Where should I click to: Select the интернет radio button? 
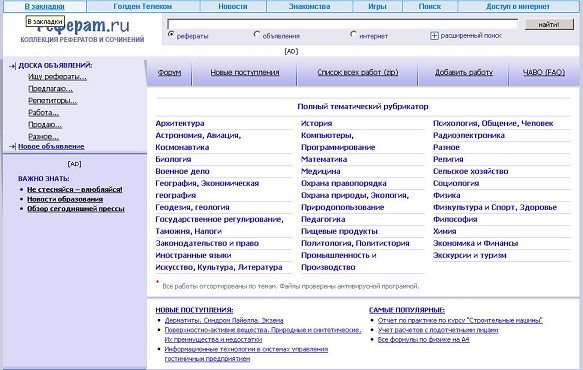353,34
